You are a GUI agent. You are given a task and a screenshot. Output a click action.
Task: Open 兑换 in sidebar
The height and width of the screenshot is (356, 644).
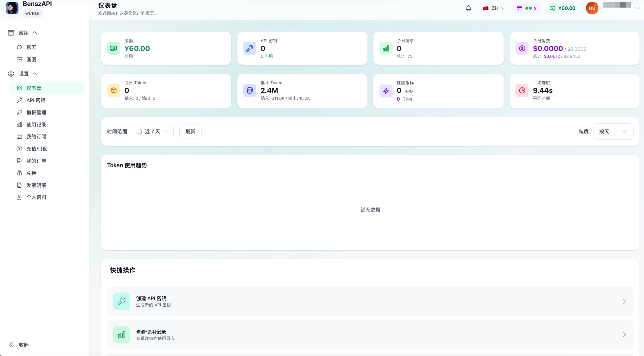click(48, 173)
